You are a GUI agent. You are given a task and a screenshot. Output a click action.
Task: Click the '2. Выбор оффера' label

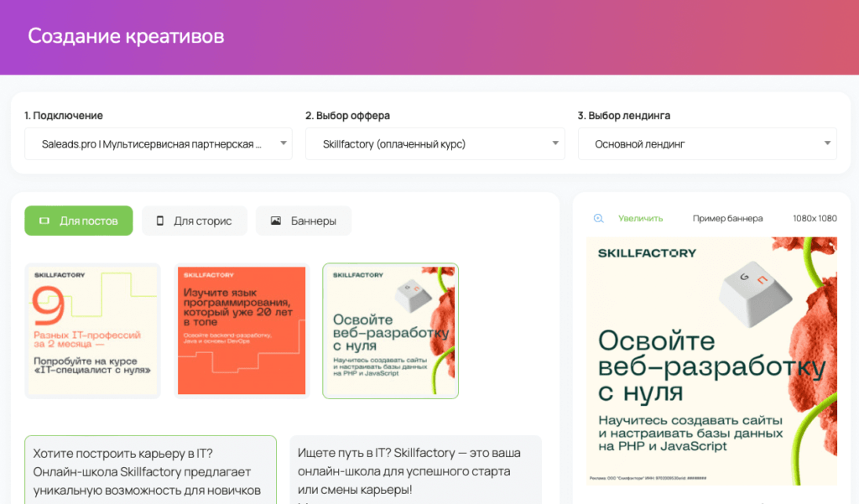348,116
